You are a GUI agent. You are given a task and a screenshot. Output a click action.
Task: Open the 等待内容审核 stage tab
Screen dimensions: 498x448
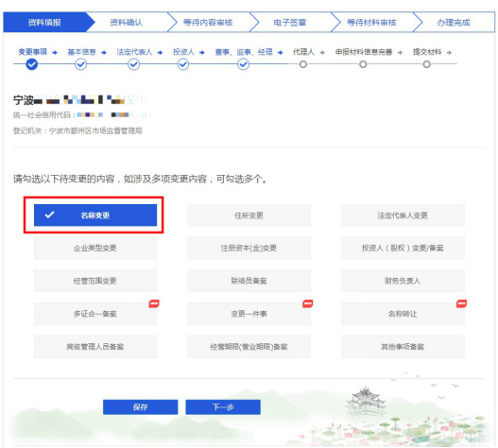click(x=208, y=23)
